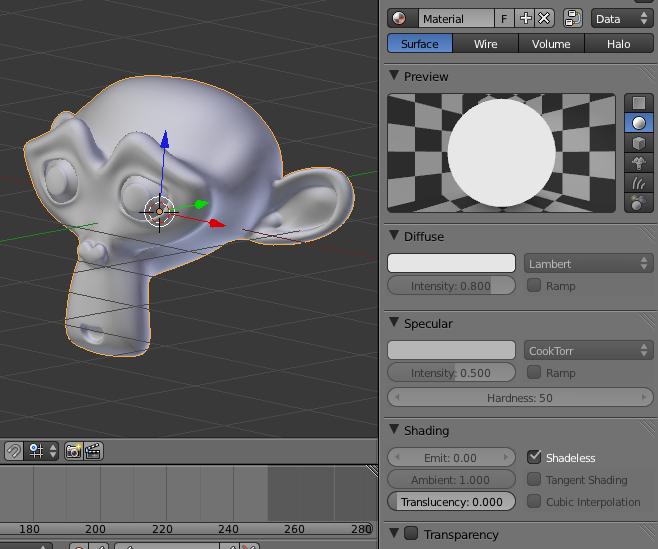Select the monkey preview type

pyautogui.click(x=639, y=163)
